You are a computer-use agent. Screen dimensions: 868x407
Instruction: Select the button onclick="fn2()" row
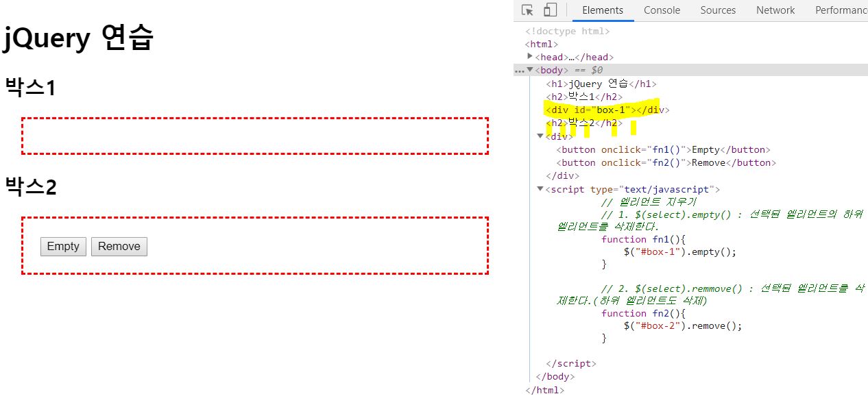666,162
